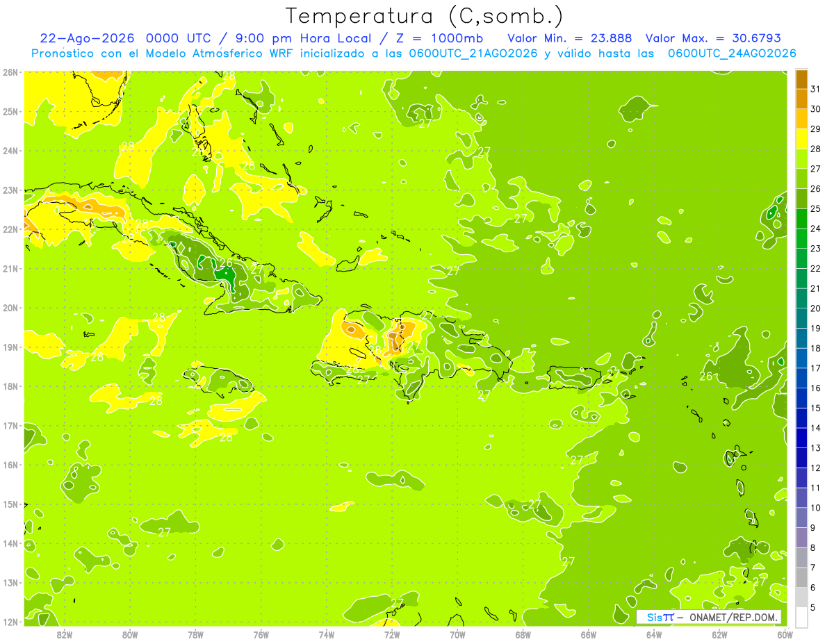Click the color scale label "31"

pos(815,89)
